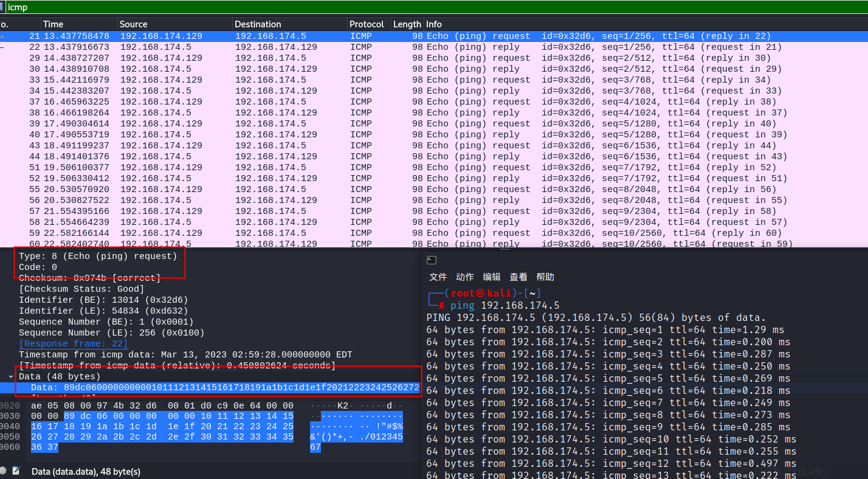
Task: Select packet number 30 row
Action: pyautogui.click(x=434, y=69)
